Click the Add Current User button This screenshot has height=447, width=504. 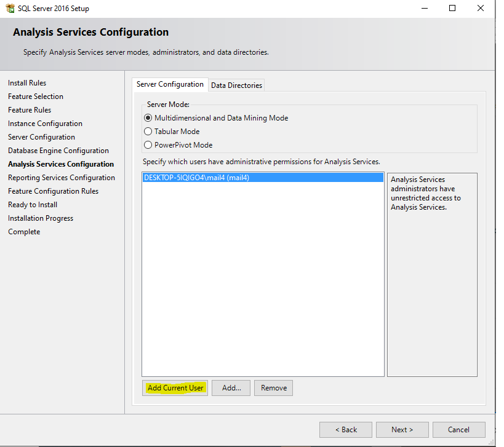(175, 388)
